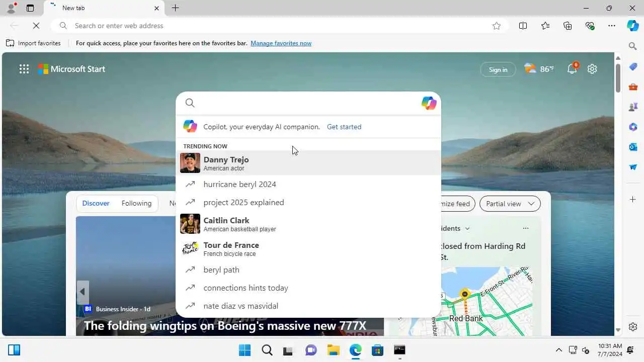Screen dimensions: 644x362
Task: Open sidebar Outlook icon
Action: (x=633, y=147)
